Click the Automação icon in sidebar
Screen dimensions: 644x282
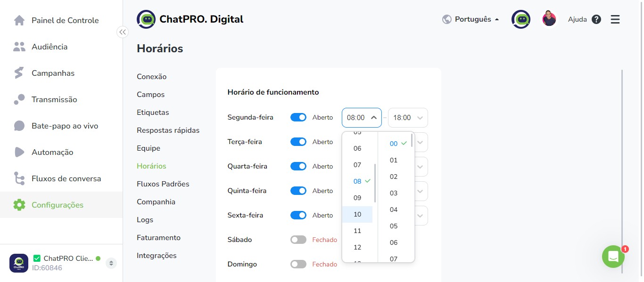pos(19,152)
